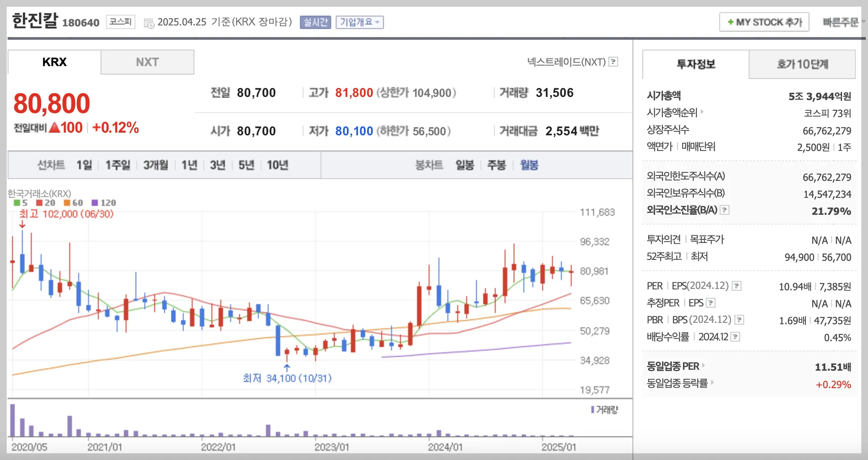Select the 3개월 line chart period

point(156,165)
